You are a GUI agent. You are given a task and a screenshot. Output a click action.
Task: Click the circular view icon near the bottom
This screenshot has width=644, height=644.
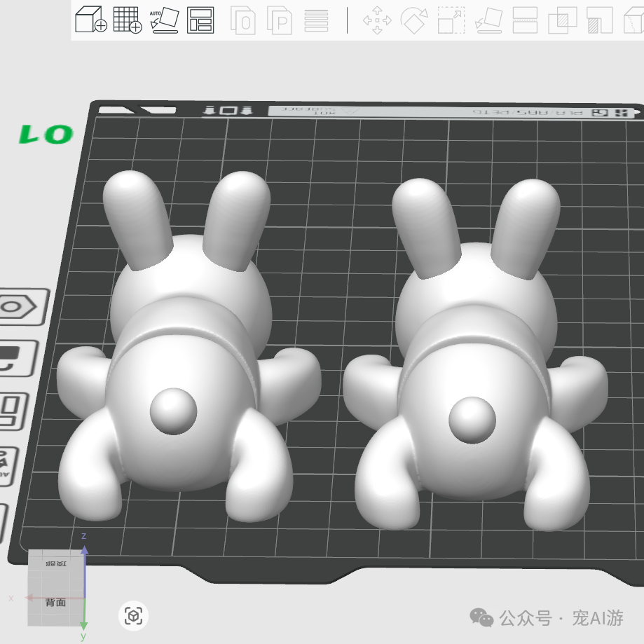pos(132,614)
